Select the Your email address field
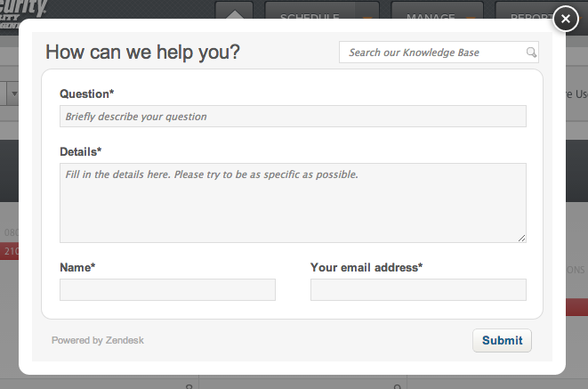This screenshot has height=389, width=588. coord(418,289)
